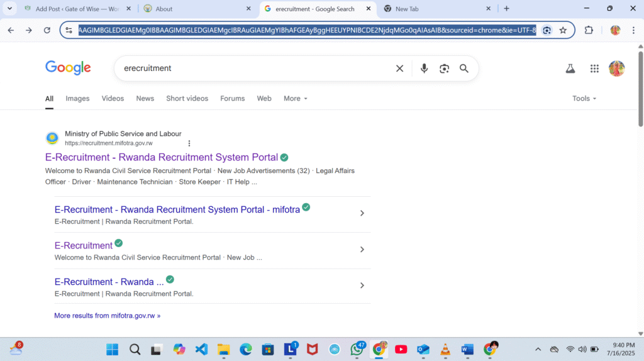Go back to the previous page
644x361 pixels.
tap(11, 30)
